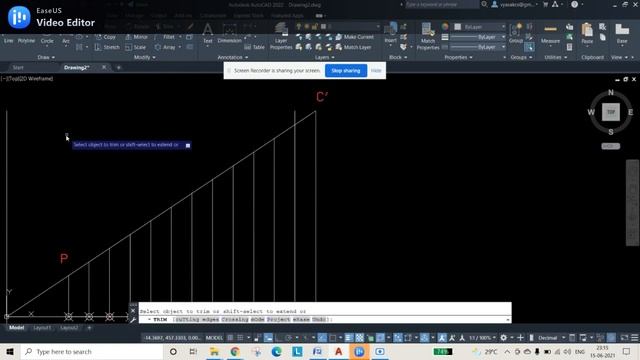
Task: Expand the Layers panel
Action: (x=325, y=58)
